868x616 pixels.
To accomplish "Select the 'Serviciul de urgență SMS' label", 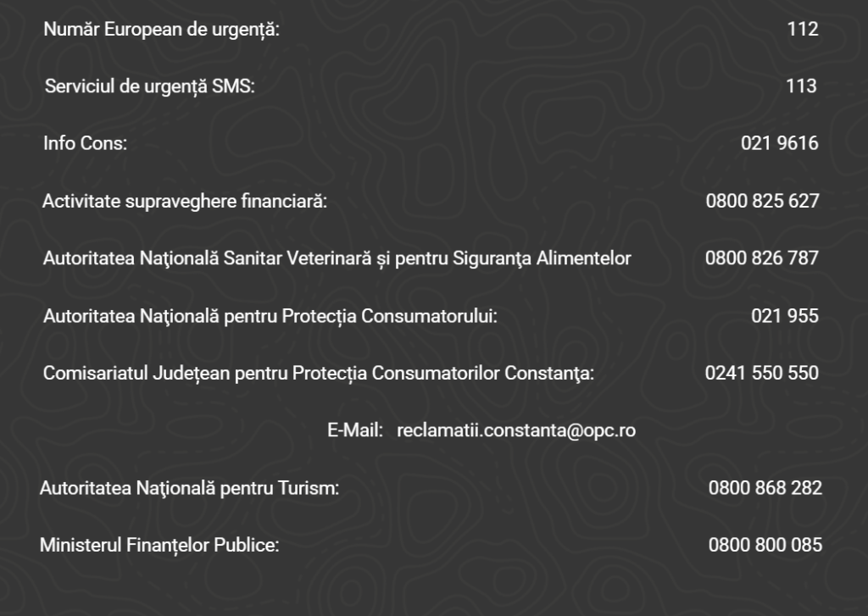I will click(x=149, y=86).
